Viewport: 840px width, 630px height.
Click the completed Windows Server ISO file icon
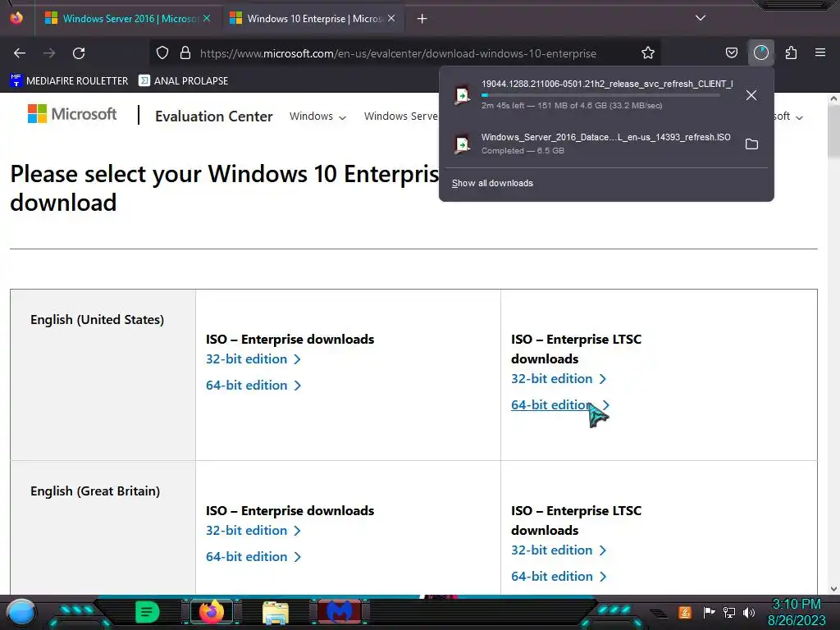[x=462, y=144]
